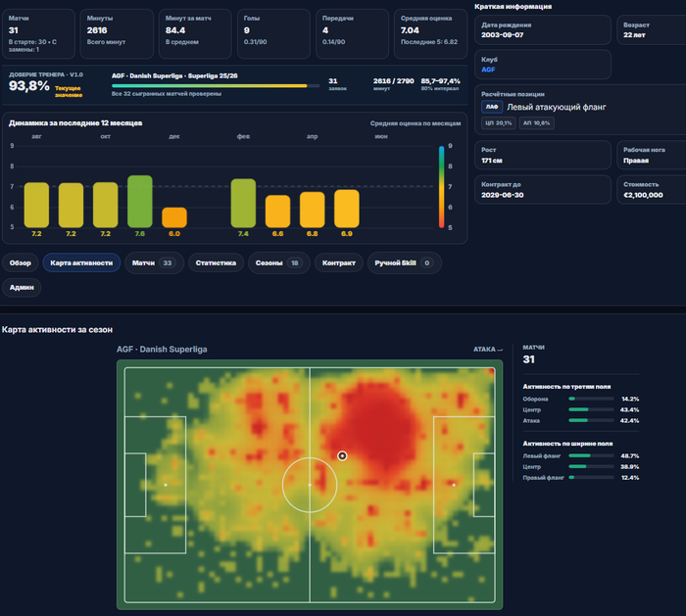This screenshot has height=616, width=686.
Task: Click the Средняя оценка stat card
Action: [430, 34]
